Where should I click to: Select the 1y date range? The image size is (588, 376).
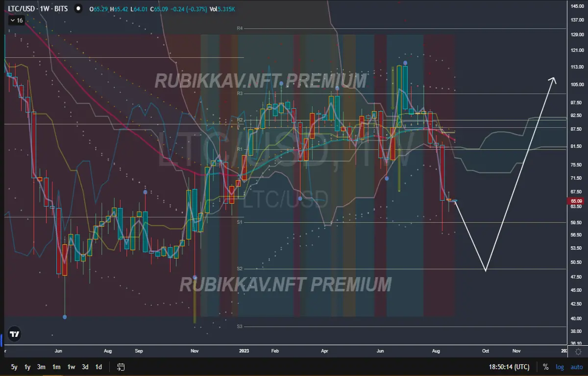[x=28, y=367]
